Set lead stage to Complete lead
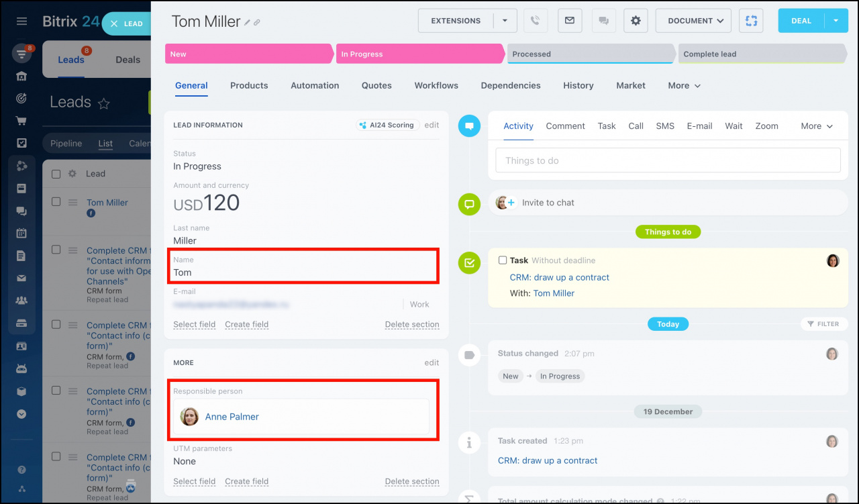Viewport: 859px width, 504px height. pyautogui.click(x=762, y=54)
